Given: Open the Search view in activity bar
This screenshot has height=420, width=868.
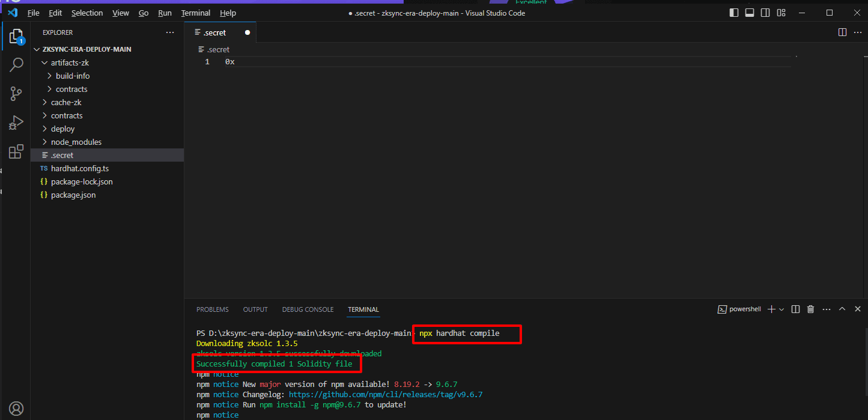Looking at the screenshot, I should click(x=16, y=65).
